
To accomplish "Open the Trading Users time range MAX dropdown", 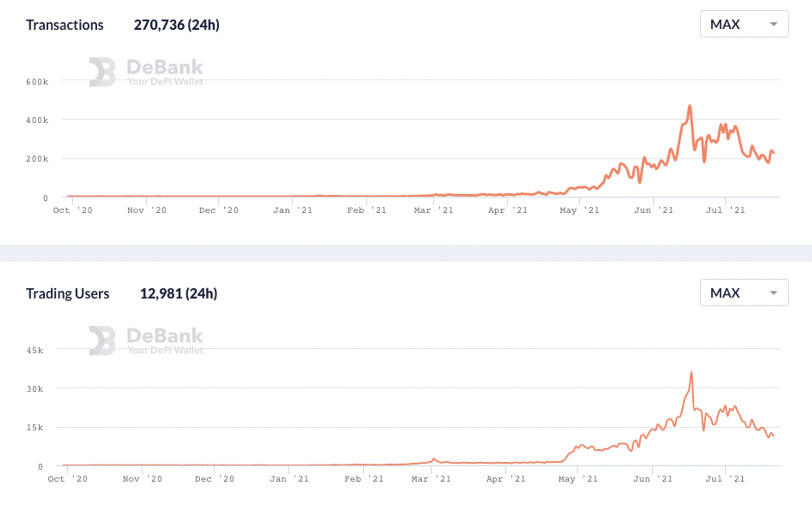I will click(x=744, y=293).
